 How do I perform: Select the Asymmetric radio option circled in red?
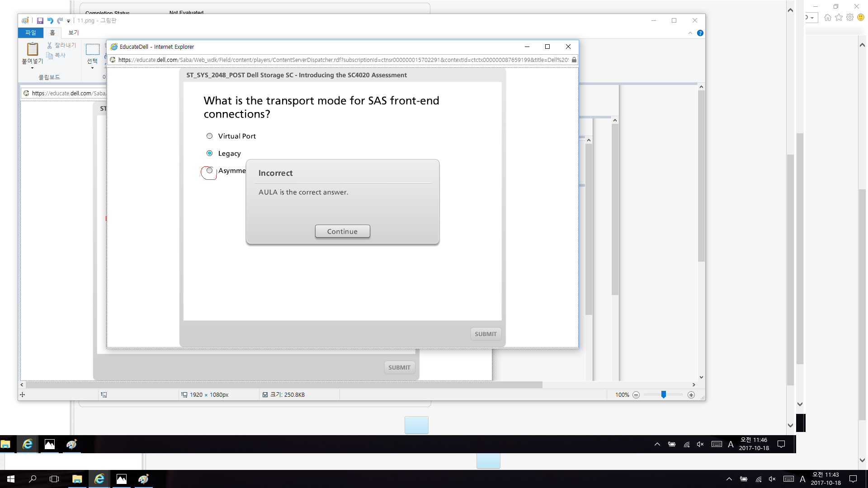[209, 171]
